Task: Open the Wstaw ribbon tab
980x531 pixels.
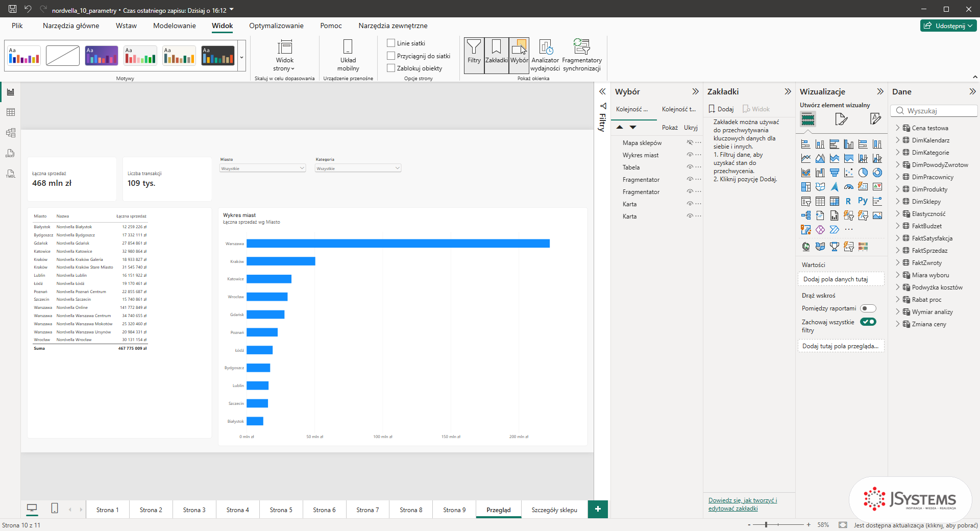Action: pos(126,26)
